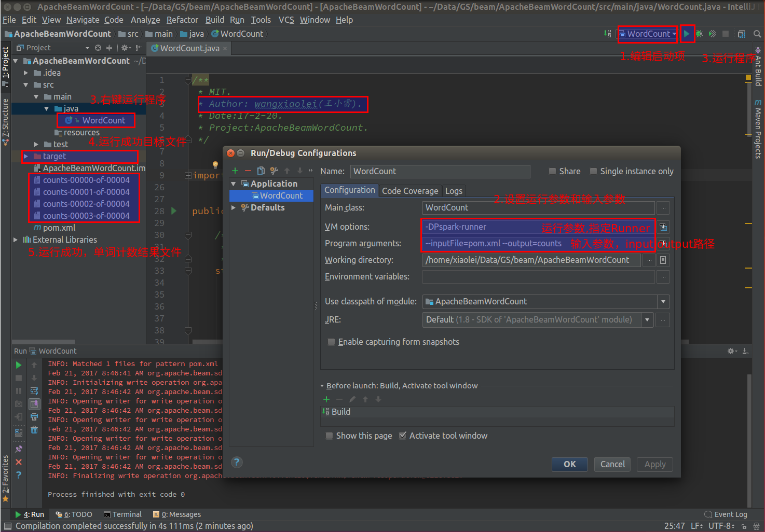
Task: Open the VCS menu
Action: 286,20
